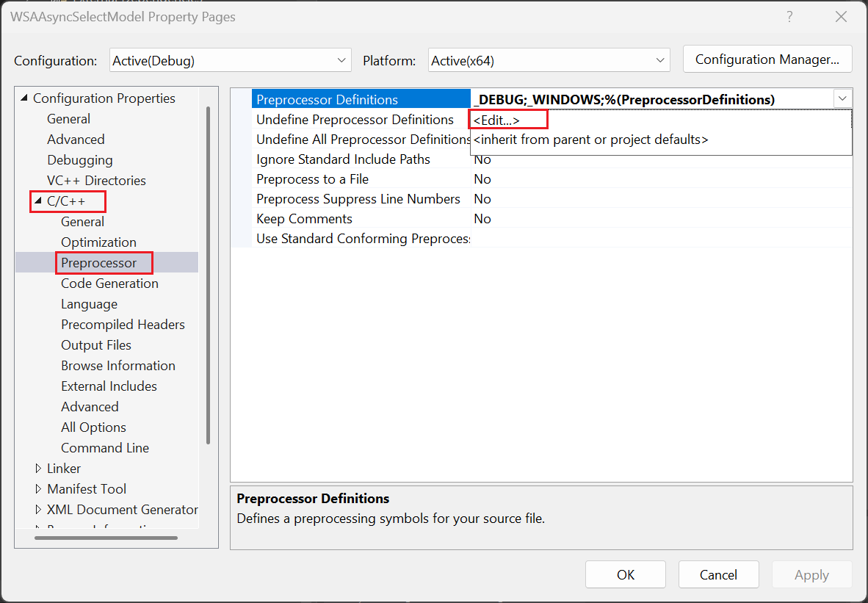Click the tree's horizontal scrollbar
Screen dimensions: 868x603
[x=106, y=538]
